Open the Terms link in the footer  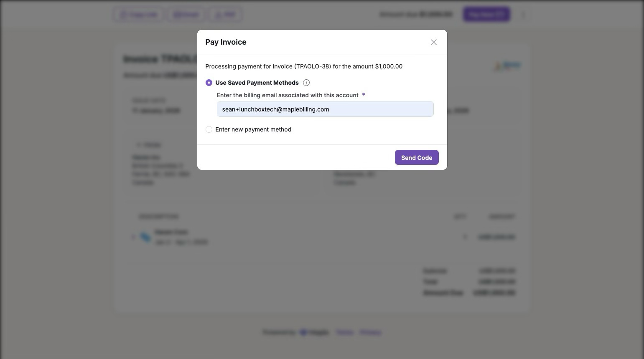pos(345,332)
